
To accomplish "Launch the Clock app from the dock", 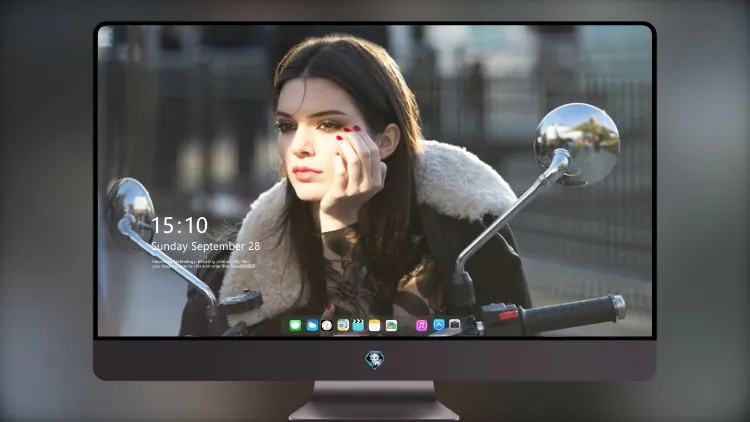I will point(327,325).
